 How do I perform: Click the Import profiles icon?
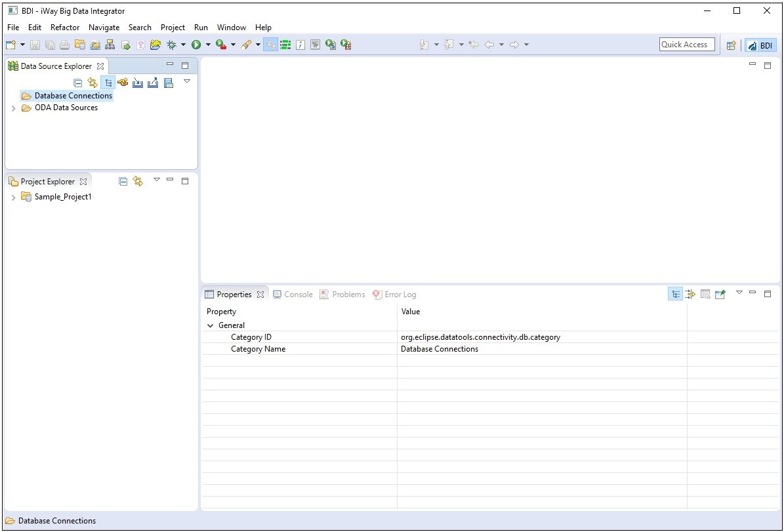[138, 83]
